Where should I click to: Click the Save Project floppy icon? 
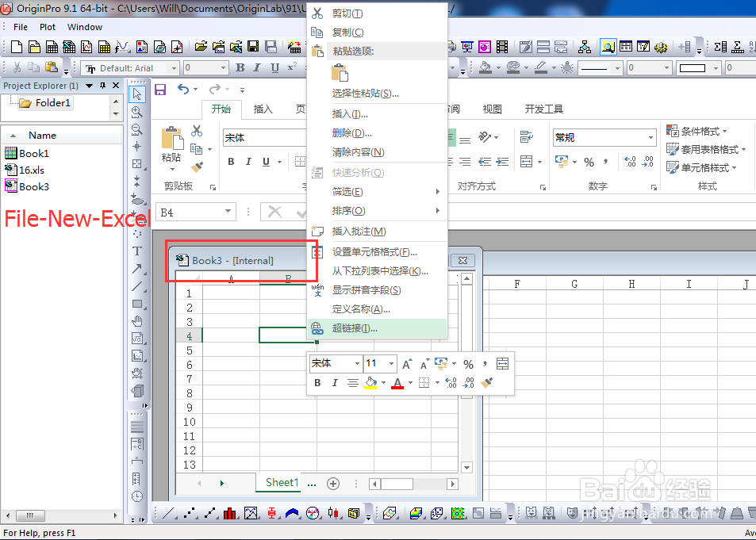pyautogui.click(x=253, y=46)
